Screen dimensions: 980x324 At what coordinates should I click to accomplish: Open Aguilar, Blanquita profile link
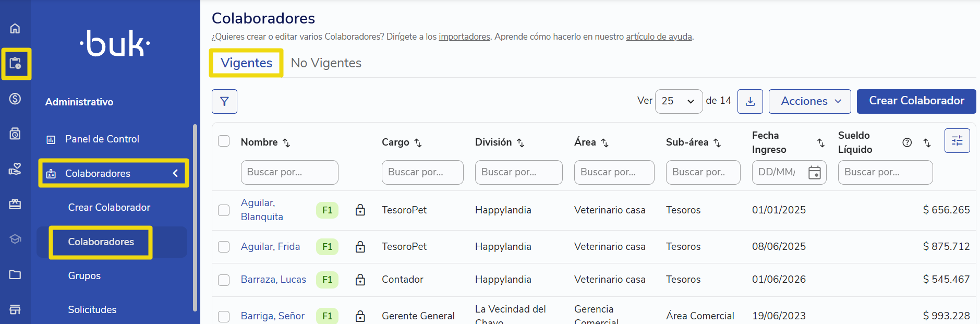point(262,210)
